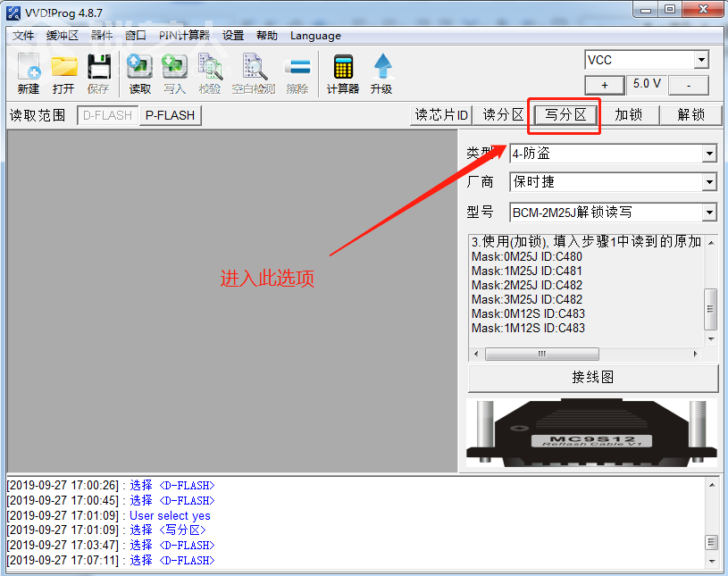Viewport: 728px width, 576px height.
Task: Click the 17:00:26 log entry
Action: point(111,486)
